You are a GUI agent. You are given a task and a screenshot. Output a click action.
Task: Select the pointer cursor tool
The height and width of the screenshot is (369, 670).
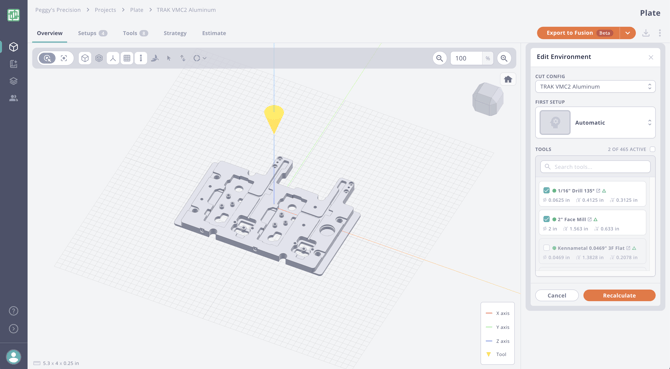pyautogui.click(x=169, y=58)
